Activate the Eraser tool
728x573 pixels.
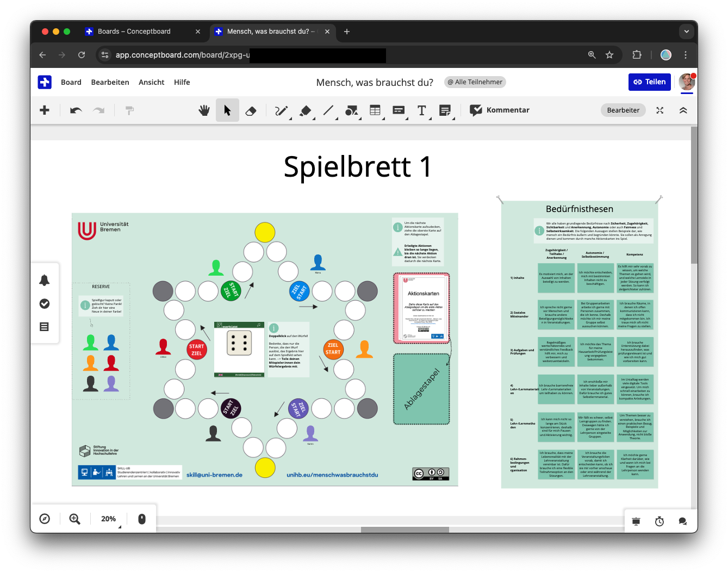click(251, 110)
